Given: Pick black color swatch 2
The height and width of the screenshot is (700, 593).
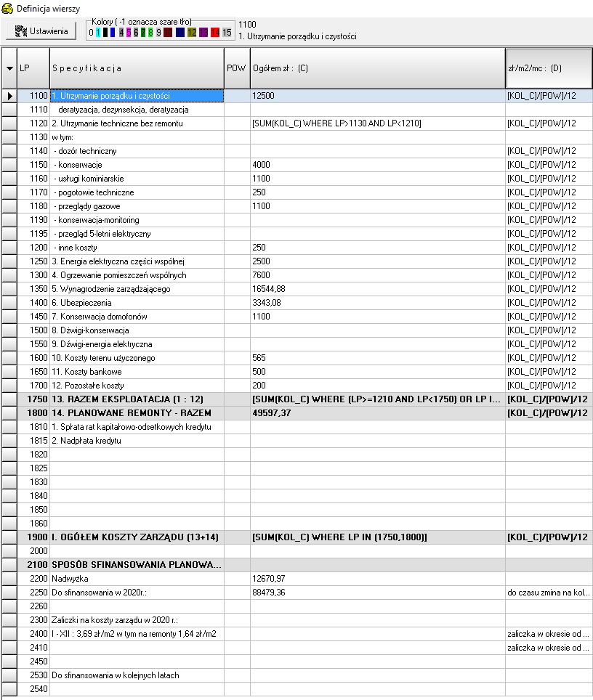Looking at the screenshot, I should pos(105,33).
